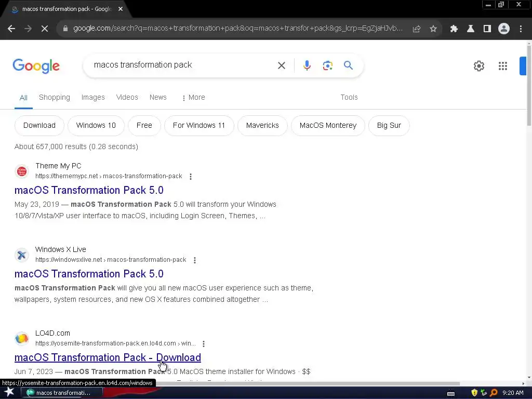Click the thememypc.net URL breadcrumb
532x399 pixels.
[x=109, y=176]
